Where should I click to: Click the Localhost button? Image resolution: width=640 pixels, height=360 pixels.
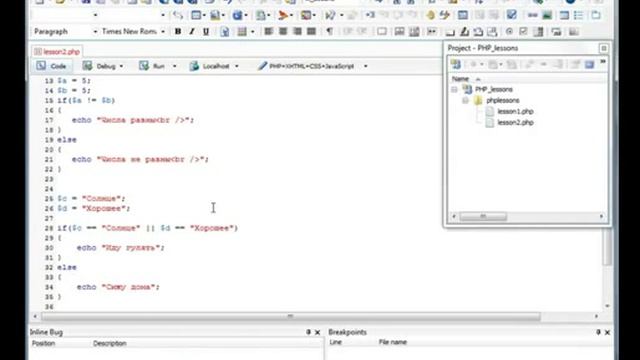pyautogui.click(x=209, y=66)
